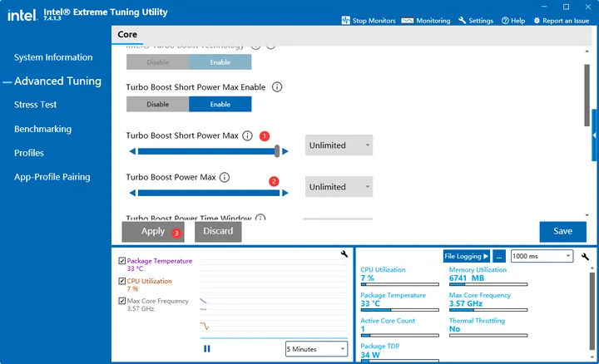Click the Package Temperature monitor tile
Viewport: 599px width, 364px height.
(x=399, y=302)
